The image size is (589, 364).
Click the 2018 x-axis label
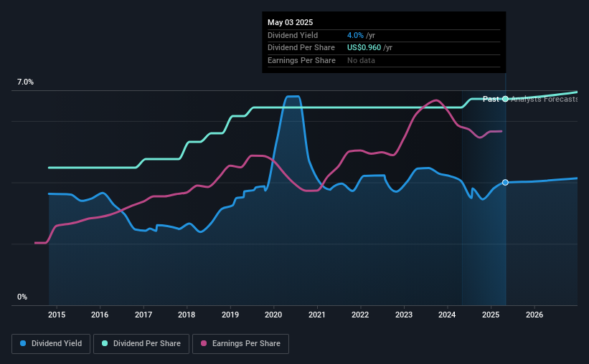pyautogui.click(x=187, y=315)
